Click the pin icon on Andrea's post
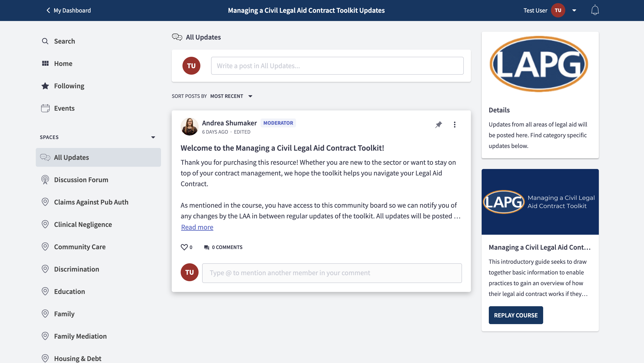Image resolution: width=644 pixels, height=363 pixels. click(439, 125)
